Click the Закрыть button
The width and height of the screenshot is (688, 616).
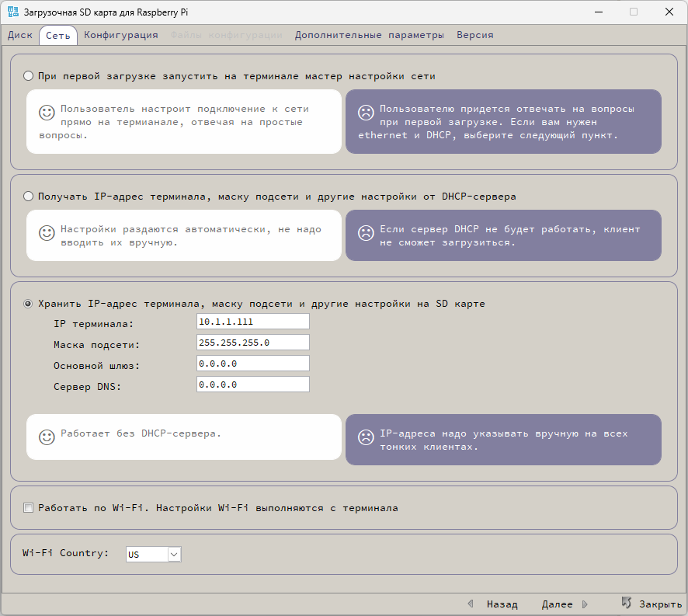[x=660, y=604]
